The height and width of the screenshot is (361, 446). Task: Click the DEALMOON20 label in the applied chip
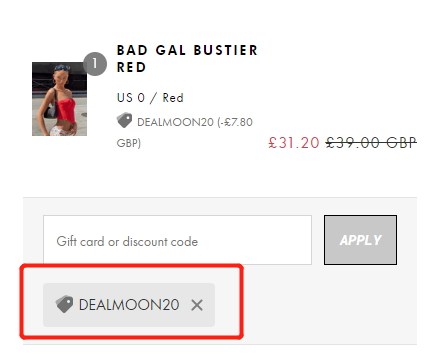pyautogui.click(x=129, y=305)
